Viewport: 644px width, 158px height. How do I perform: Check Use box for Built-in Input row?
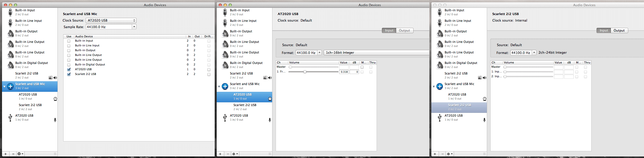tap(69, 41)
